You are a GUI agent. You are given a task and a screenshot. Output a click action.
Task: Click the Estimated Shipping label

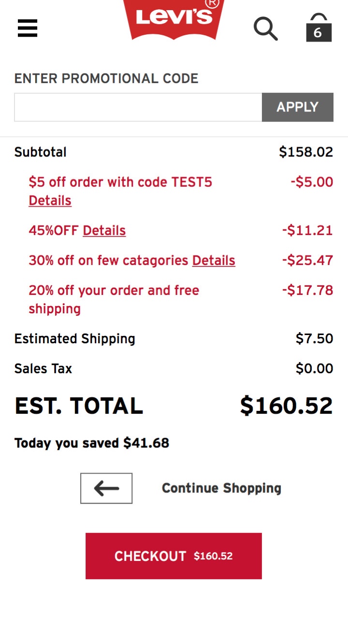(75, 338)
